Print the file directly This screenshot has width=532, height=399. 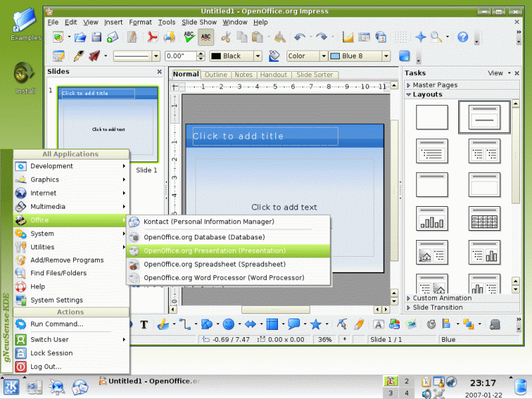tap(170, 37)
